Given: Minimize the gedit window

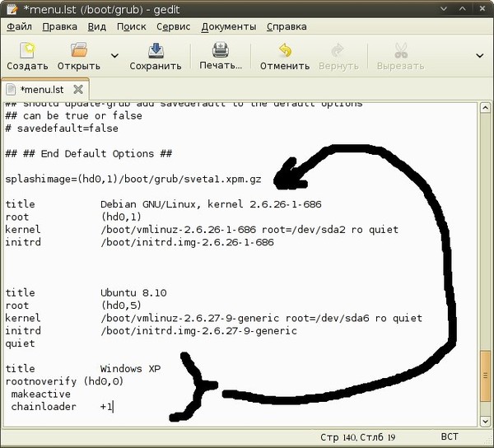Looking at the screenshot, I should click(444, 9).
